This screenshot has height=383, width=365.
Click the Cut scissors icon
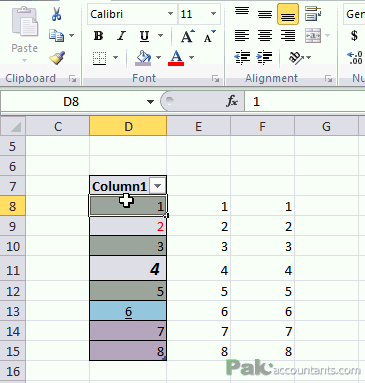click(x=57, y=14)
